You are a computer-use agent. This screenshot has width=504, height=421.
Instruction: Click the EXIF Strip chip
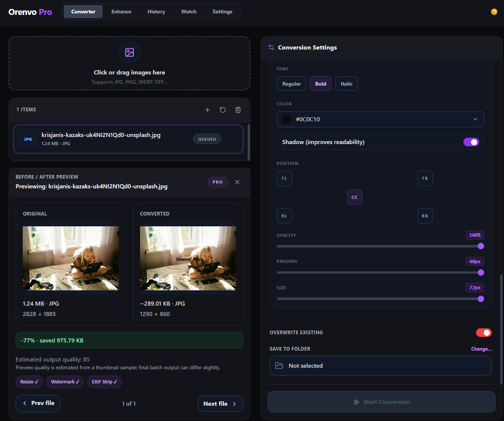(x=104, y=382)
